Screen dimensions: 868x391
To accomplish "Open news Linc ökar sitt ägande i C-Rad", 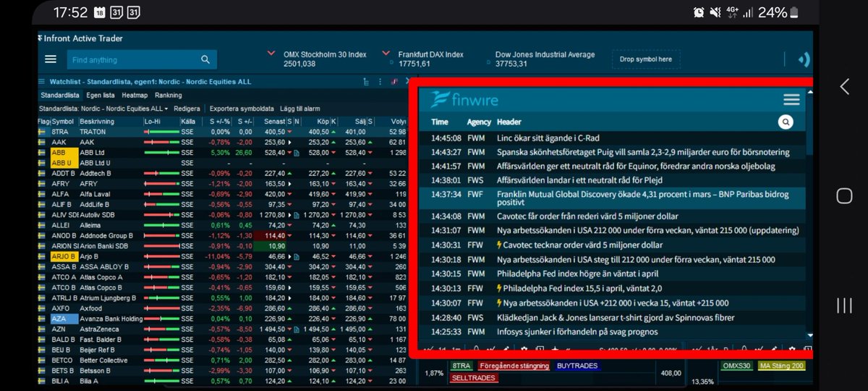I will pyautogui.click(x=548, y=138).
